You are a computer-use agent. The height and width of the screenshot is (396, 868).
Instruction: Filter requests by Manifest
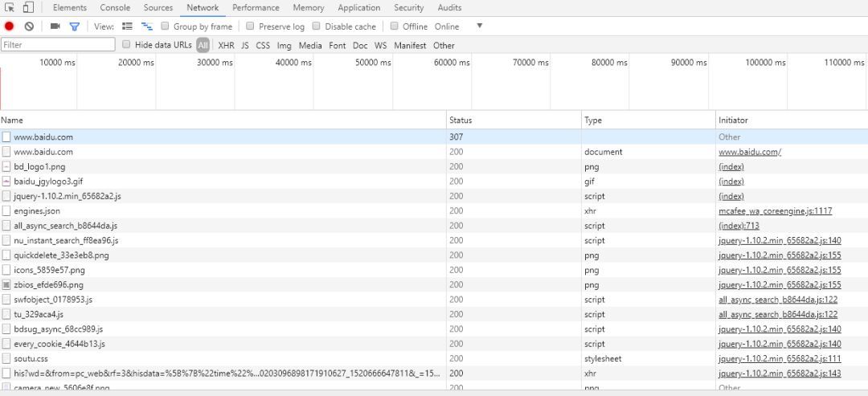(410, 45)
